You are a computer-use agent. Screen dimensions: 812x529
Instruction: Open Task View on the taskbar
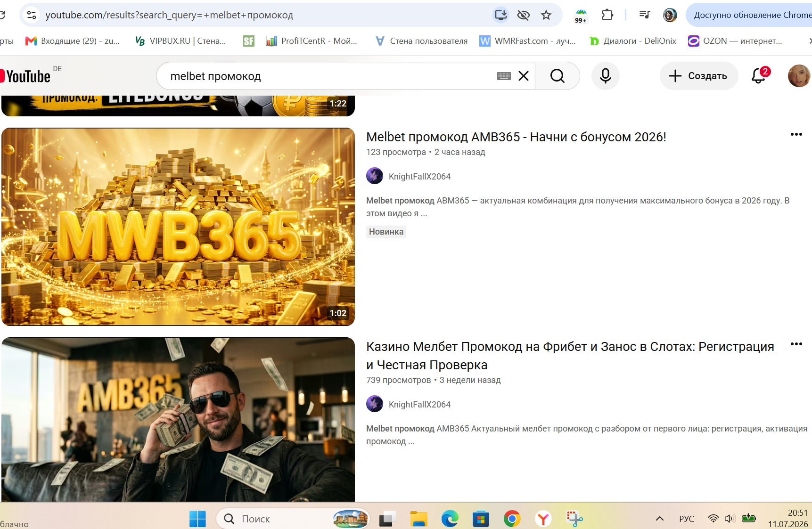pyautogui.click(x=386, y=519)
